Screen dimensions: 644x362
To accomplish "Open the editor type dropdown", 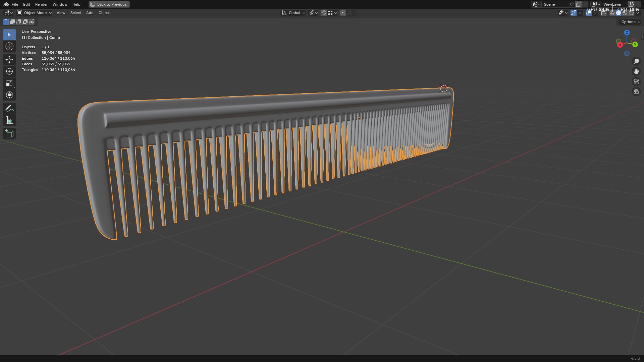I will pyautogui.click(x=8, y=13).
